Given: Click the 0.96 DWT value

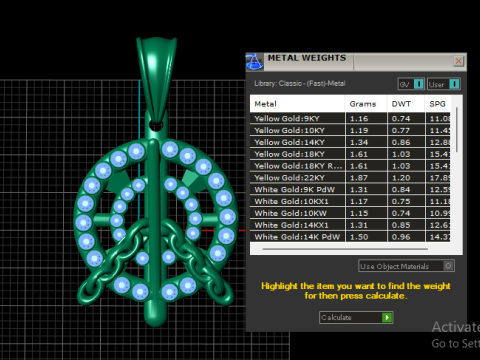Looking at the screenshot, I should click(401, 237).
